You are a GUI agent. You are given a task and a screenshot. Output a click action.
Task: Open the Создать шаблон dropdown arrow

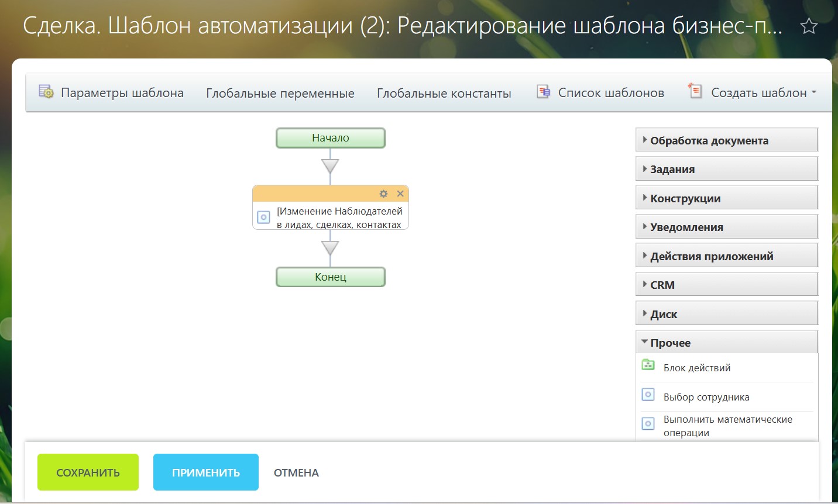pos(814,92)
